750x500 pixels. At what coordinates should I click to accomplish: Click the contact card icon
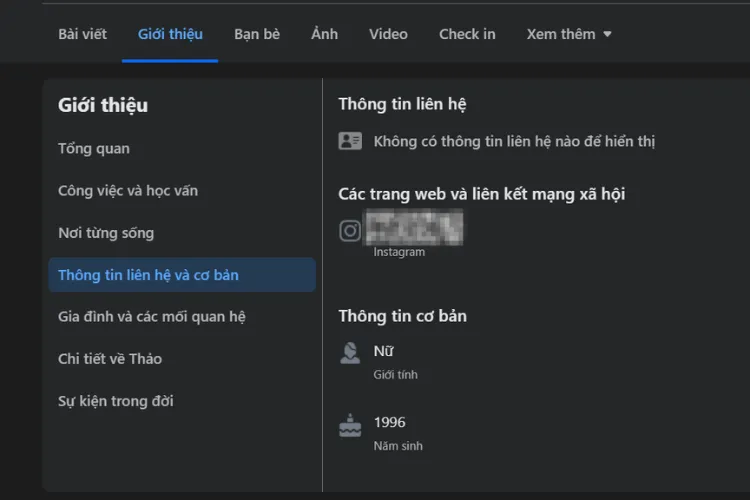(350, 141)
